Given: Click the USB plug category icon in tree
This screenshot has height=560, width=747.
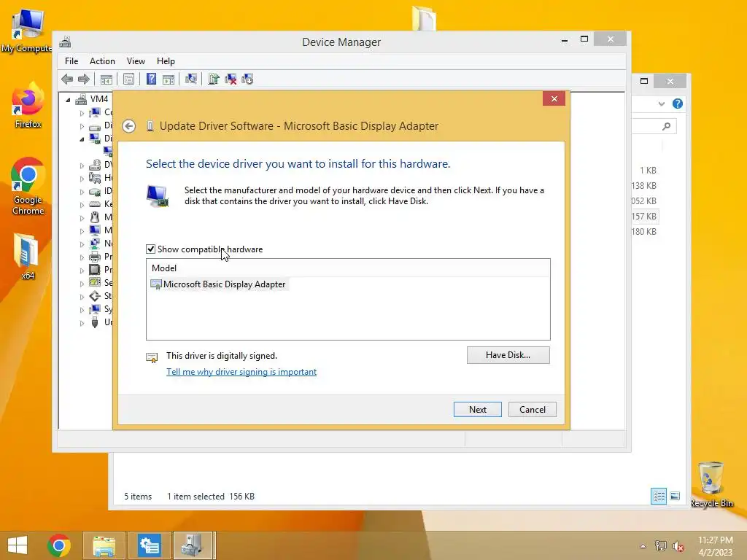Looking at the screenshot, I should tap(95, 322).
